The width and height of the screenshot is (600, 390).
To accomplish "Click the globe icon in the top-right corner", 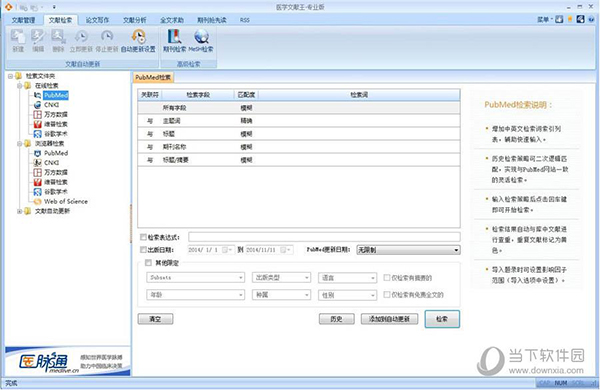I will pyautogui.click(x=580, y=19).
